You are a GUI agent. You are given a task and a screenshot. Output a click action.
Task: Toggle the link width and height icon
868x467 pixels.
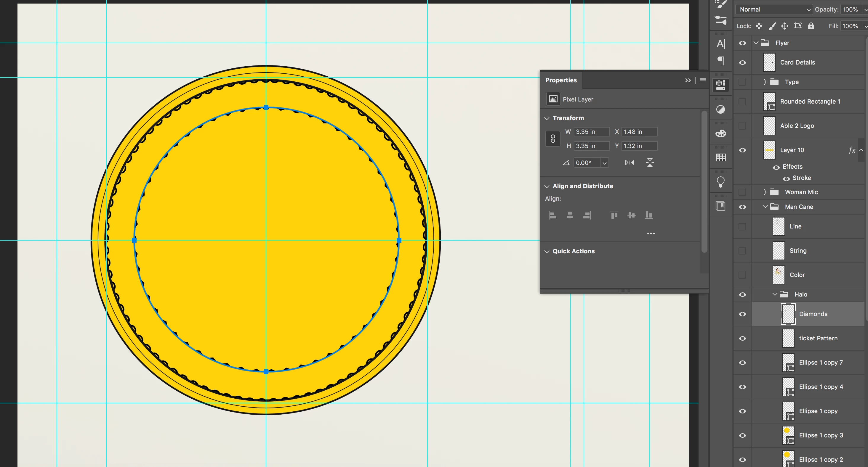(552, 139)
